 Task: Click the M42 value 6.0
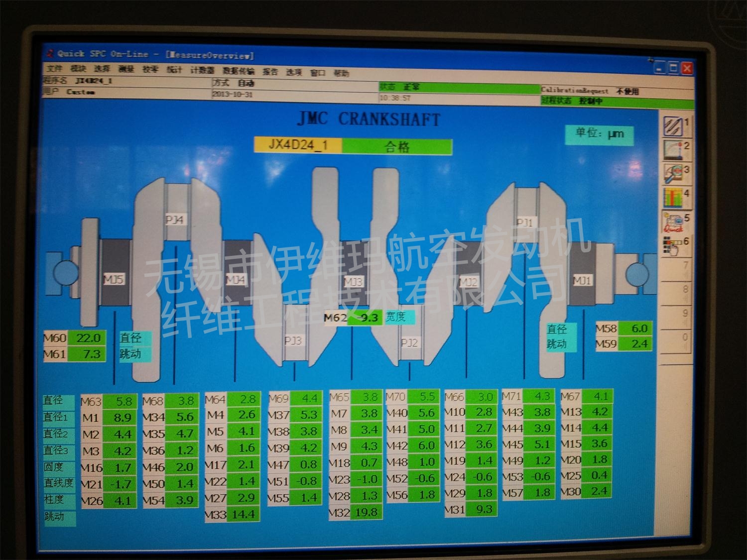pyautogui.click(x=423, y=446)
